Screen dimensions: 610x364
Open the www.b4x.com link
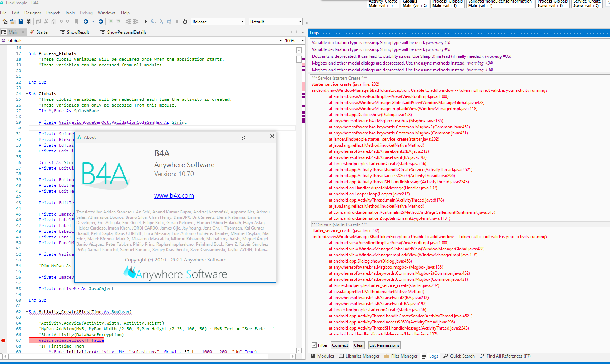pyautogui.click(x=174, y=195)
